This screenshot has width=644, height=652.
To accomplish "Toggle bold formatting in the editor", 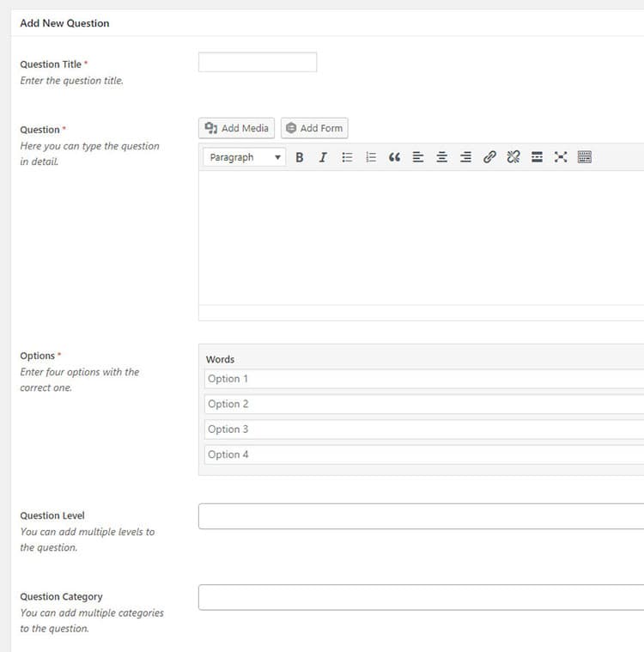I will click(x=300, y=157).
